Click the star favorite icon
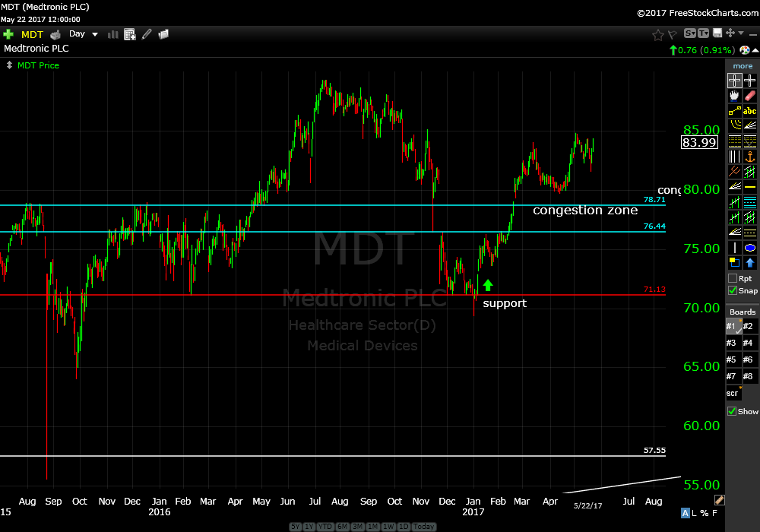The width and height of the screenshot is (760, 532). (658, 34)
